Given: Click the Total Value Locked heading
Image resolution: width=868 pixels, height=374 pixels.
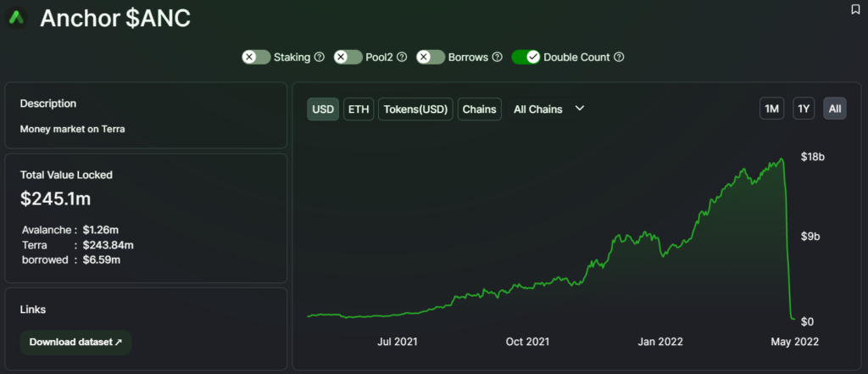Looking at the screenshot, I should pos(66,175).
